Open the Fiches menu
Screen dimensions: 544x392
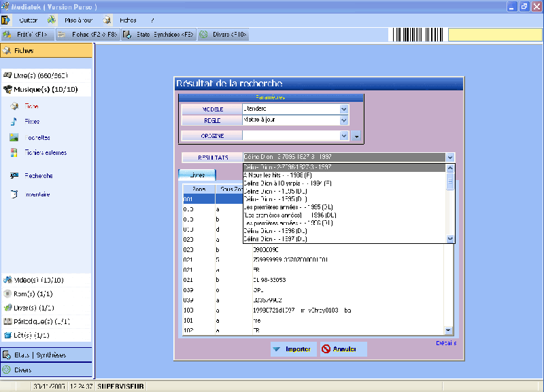[x=128, y=20]
